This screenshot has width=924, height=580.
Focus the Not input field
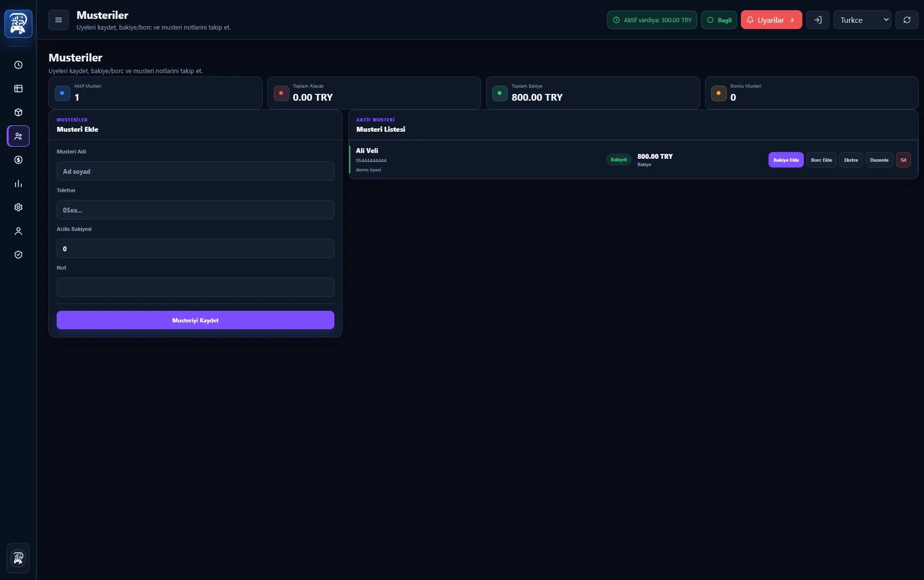(195, 287)
